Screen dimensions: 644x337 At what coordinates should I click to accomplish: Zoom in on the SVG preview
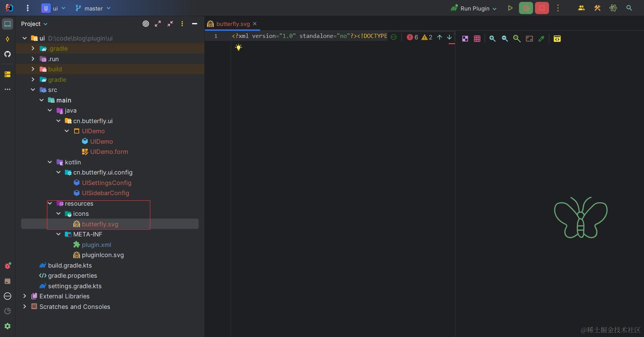click(492, 38)
